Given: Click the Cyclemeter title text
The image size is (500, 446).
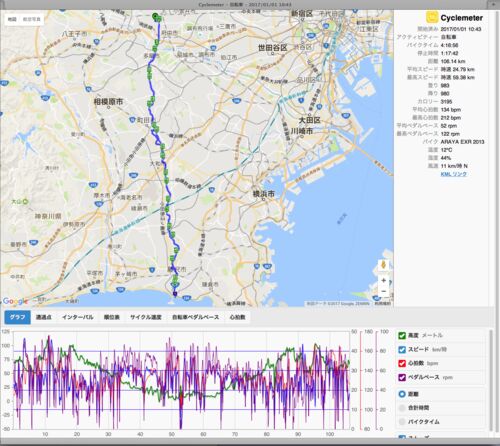Looking at the screenshot, I should pos(462,18).
